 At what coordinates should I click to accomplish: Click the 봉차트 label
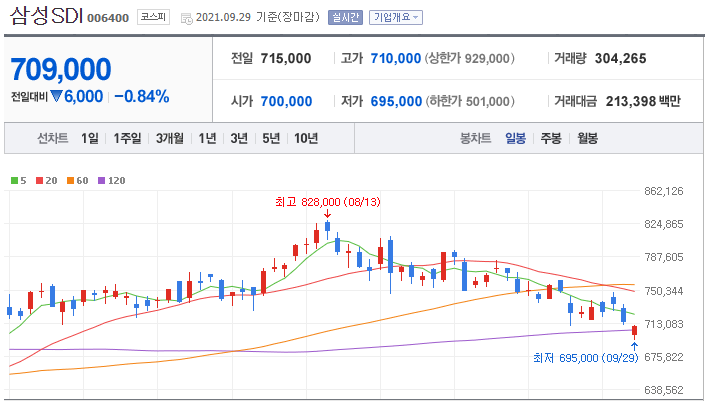point(476,138)
